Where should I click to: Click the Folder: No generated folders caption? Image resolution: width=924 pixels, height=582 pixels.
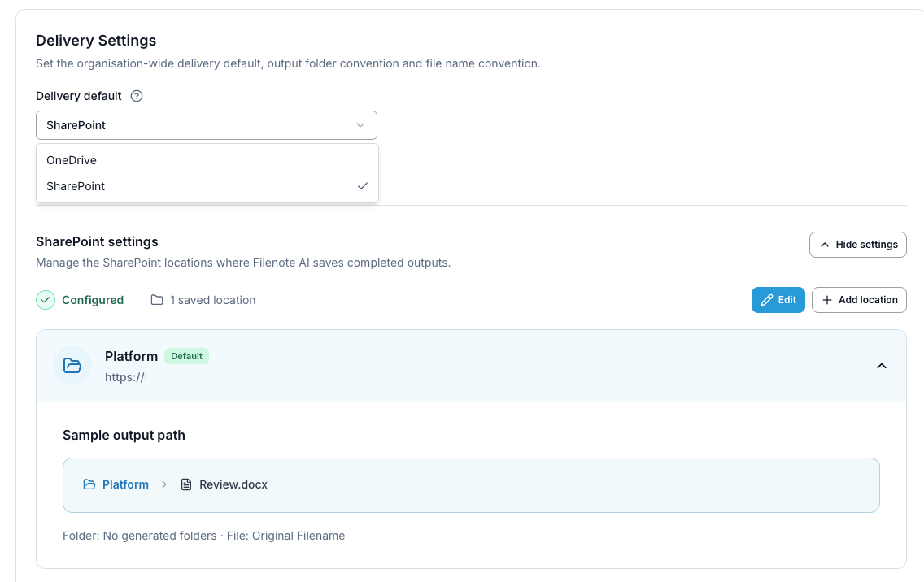pos(204,536)
